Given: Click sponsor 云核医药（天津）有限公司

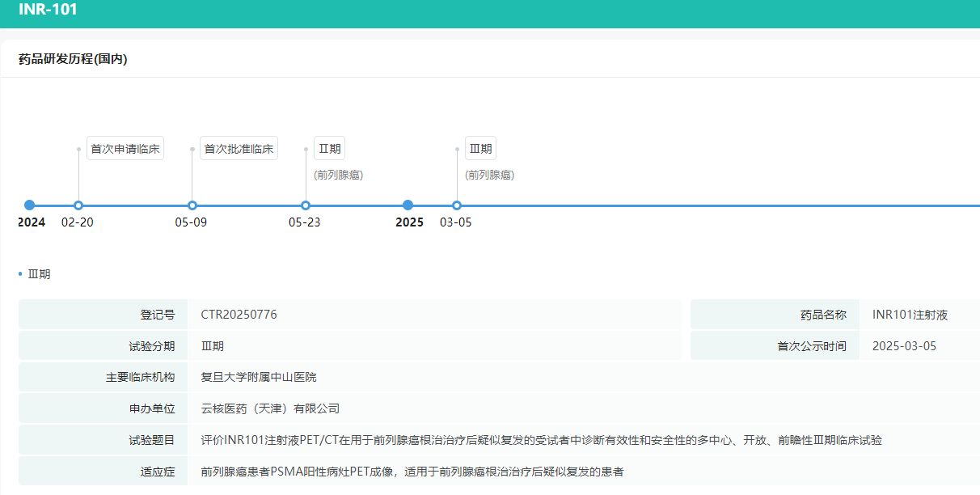Looking at the screenshot, I should click(270, 408).
